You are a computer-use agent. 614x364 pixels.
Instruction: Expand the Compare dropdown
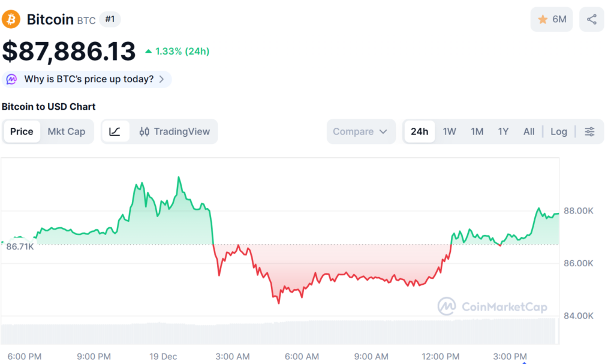coord(360,132)
